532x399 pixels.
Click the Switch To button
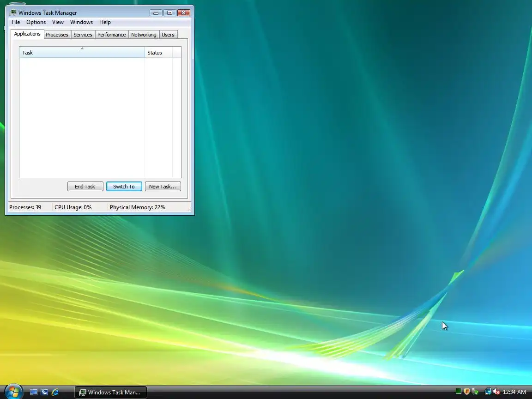pyautogui.click(x=124, y=187)
